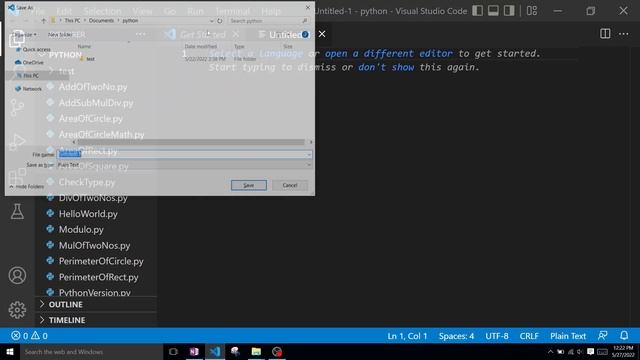
Task: Show hidden tray icons chevron
Action: (x=550, y=351)
